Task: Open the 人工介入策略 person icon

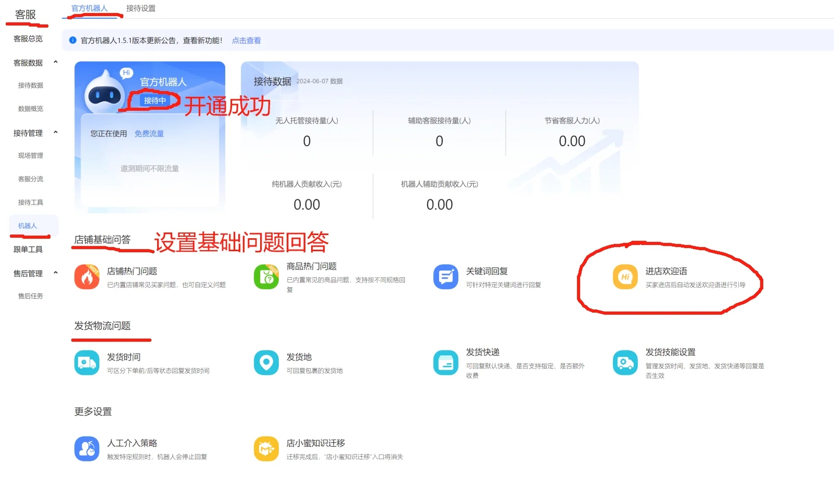Action: [87, 448]
